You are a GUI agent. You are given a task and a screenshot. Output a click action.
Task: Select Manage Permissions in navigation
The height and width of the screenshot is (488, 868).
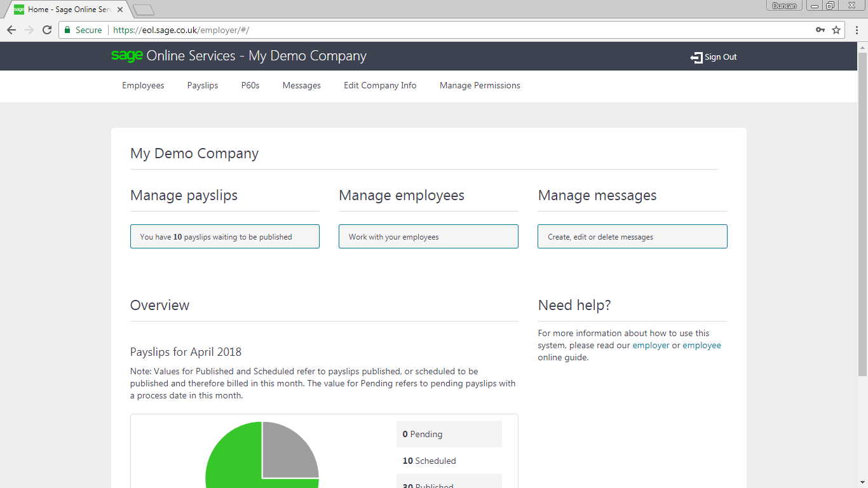(x=480, y=86)
